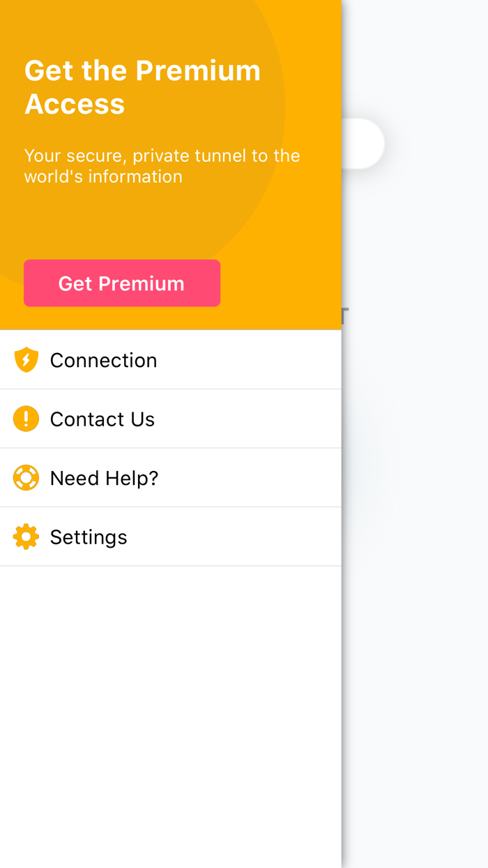488x868 pixels.
Task: Select the pink Get Premium label text
Action: 121,283
